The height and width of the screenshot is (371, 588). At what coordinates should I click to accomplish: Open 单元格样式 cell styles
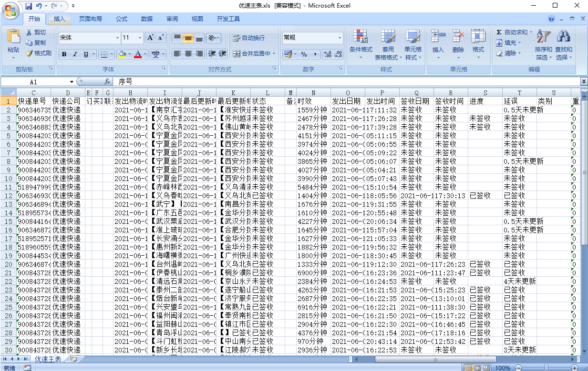[x=413, y=45]
